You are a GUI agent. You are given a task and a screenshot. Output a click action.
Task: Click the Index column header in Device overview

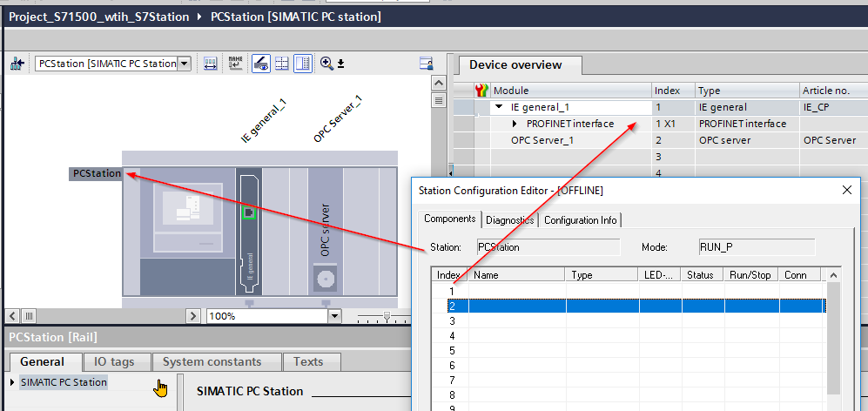pyautogui.click(x=673, y=91)
